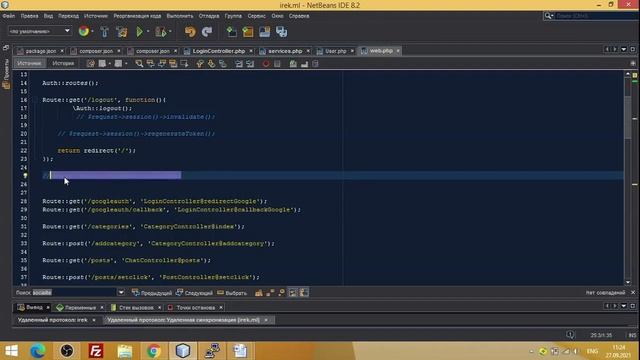Run project with Chrome browser icon
This screenshot has width=640, height=360.
click(x=84, y=31)
